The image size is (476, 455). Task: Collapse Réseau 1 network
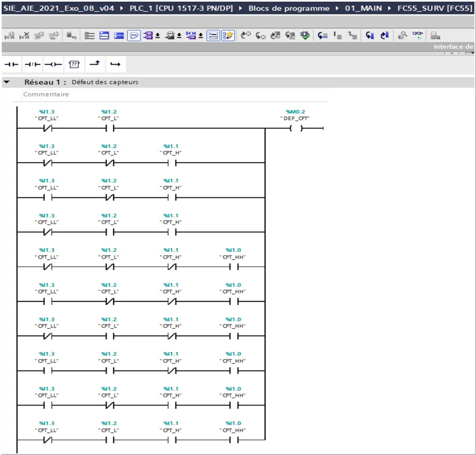coord(6,82)
